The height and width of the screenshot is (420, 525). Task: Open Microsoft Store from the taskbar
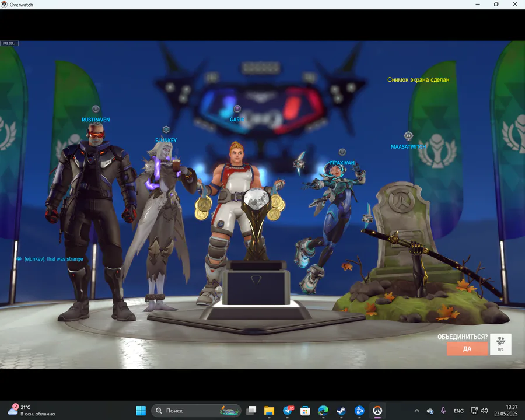(305, 410)
